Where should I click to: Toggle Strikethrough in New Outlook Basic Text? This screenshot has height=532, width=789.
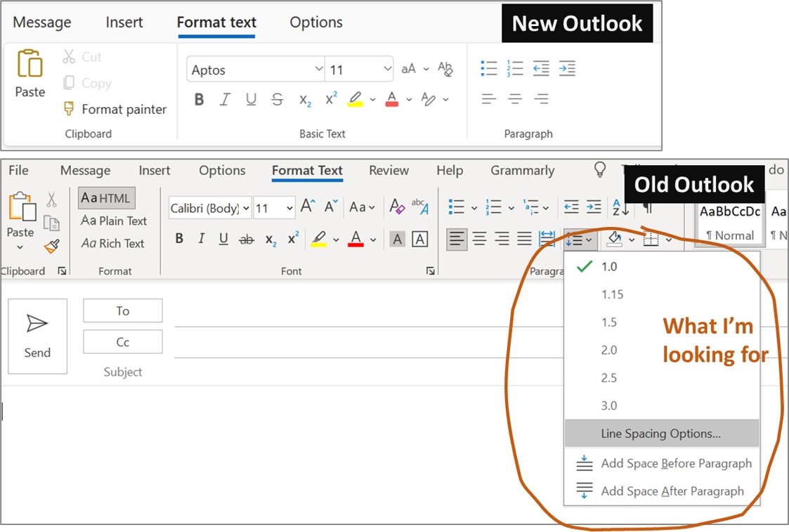tap(278, 100)
